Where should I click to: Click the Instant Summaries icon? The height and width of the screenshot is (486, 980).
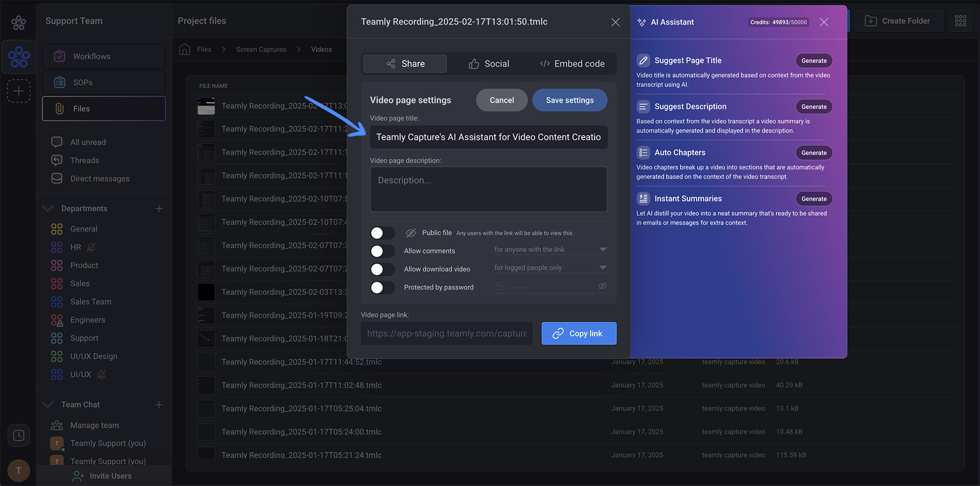click(x=643, y=199)
